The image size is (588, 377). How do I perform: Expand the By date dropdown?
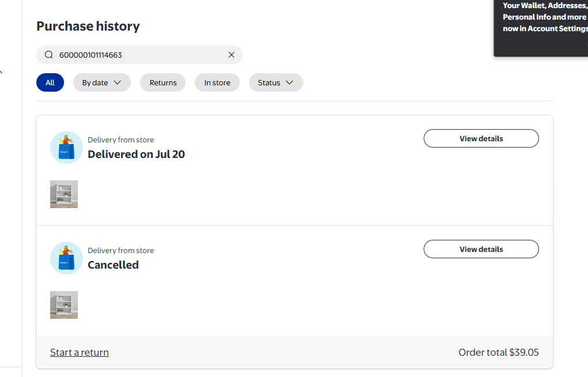pos(101,82)
